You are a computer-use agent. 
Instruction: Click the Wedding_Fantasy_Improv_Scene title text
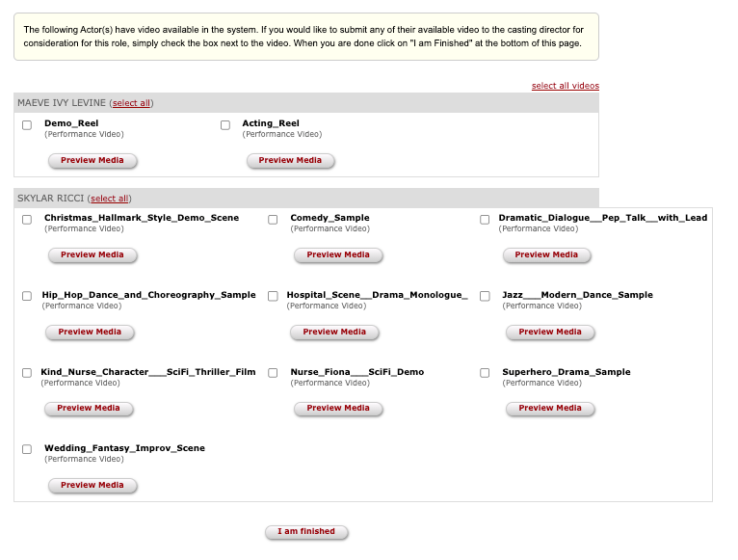click(x=124, y=448)
